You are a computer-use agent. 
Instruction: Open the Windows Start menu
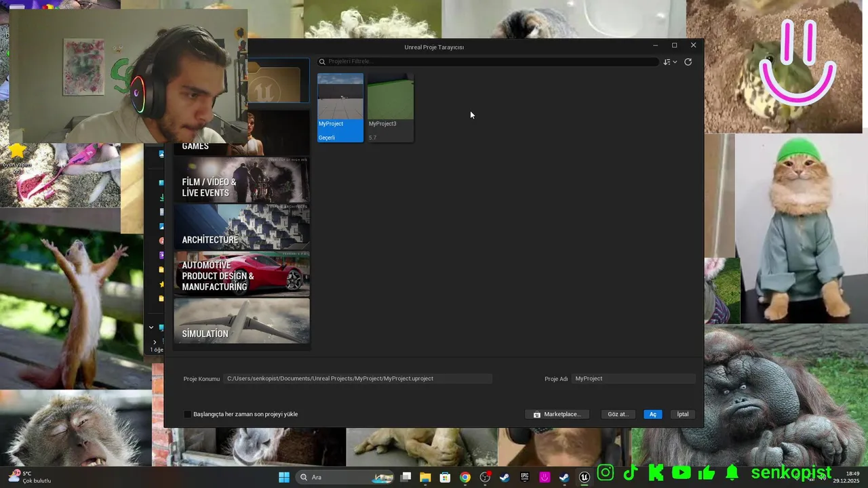pyautogui.click(x=284, y=477)
